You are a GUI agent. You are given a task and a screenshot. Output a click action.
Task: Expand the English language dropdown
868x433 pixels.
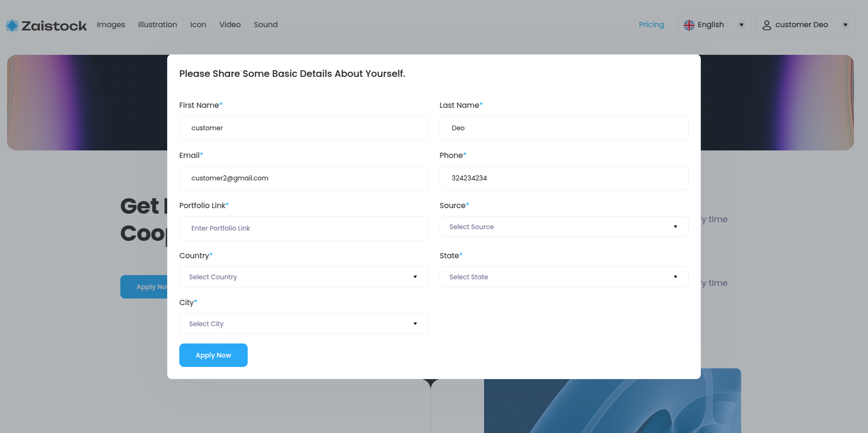click(x=714, y=25)
